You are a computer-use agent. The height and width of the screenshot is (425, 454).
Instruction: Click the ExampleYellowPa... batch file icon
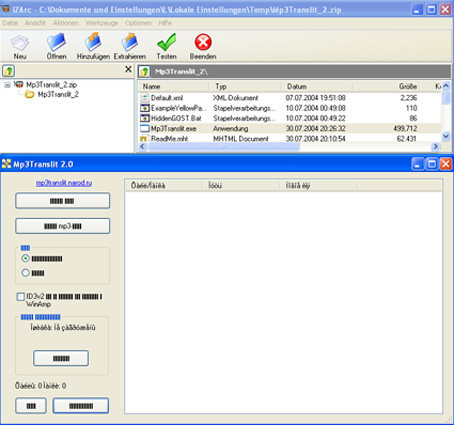point(145,108)
